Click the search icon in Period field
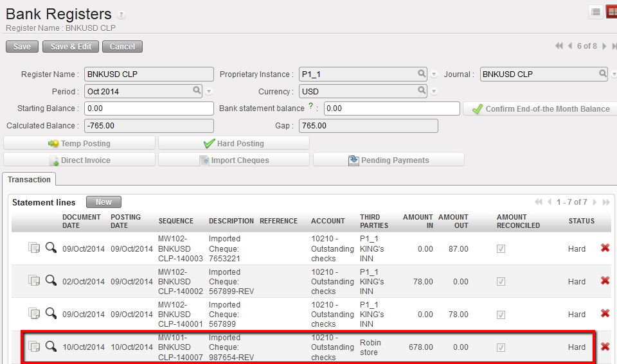Viewport: 617px width, 364px height. point(197,91)
